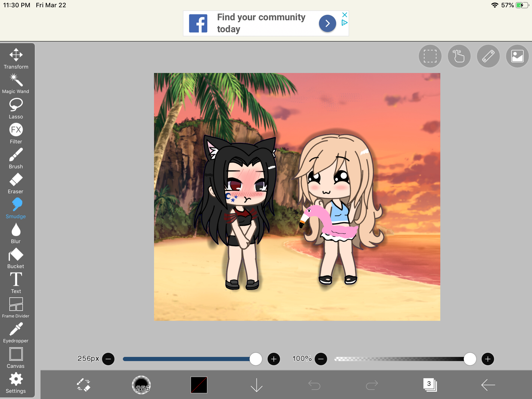The height and width of the screenshot is (399, 532).
Task: Decrease opacity with minus button
Action: pos(321,359)
